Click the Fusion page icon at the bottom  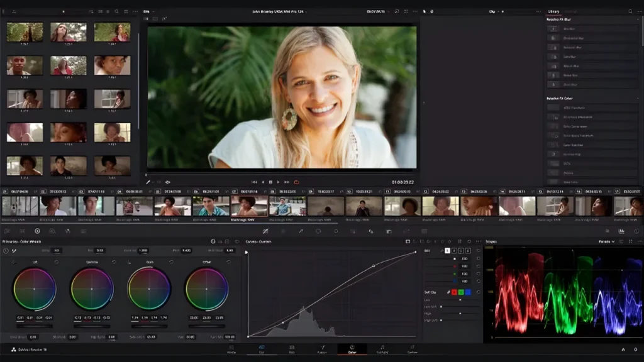pos(323,352)
